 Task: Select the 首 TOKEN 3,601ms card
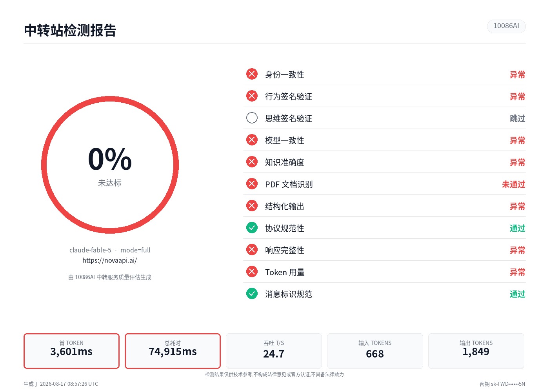[71, 351]
